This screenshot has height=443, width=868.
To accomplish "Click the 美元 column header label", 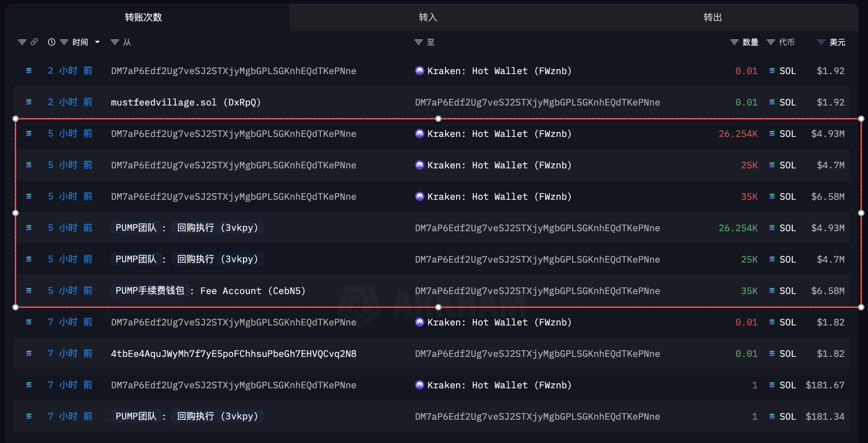I will (x=837, y=42).
